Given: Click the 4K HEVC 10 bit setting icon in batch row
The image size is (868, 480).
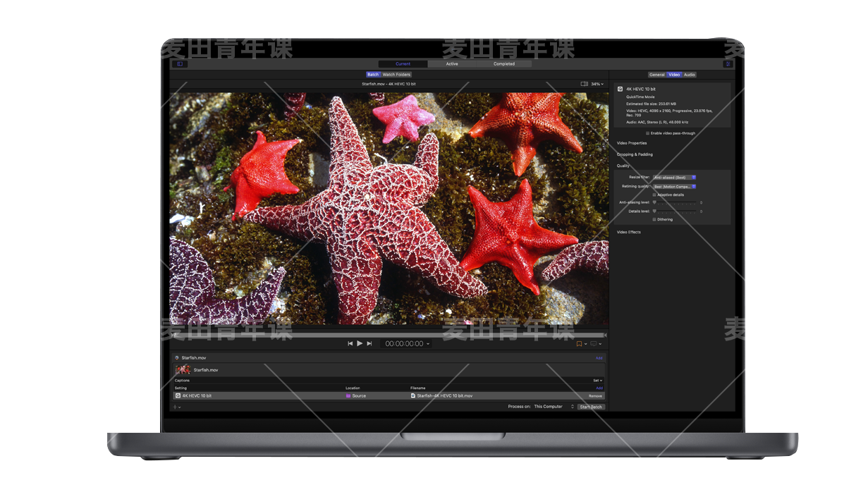Looking at the screenshot, I should tap(178, 396).
